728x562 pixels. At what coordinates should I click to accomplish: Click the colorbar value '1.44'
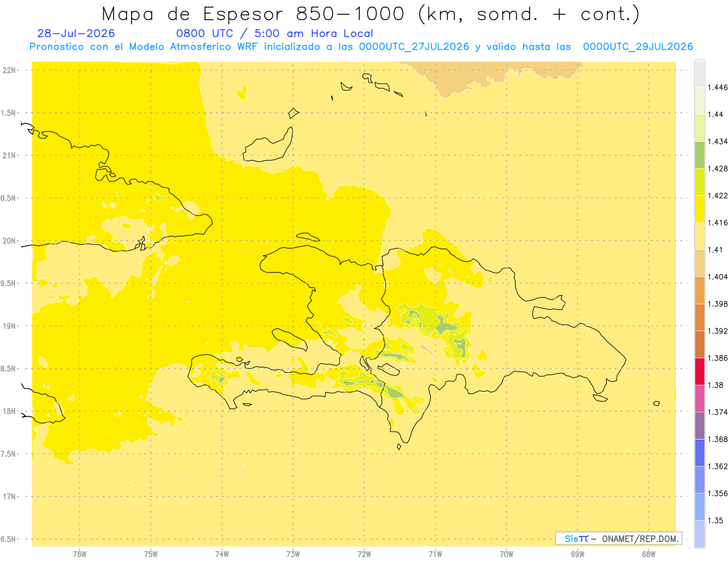tap(715, 114)
